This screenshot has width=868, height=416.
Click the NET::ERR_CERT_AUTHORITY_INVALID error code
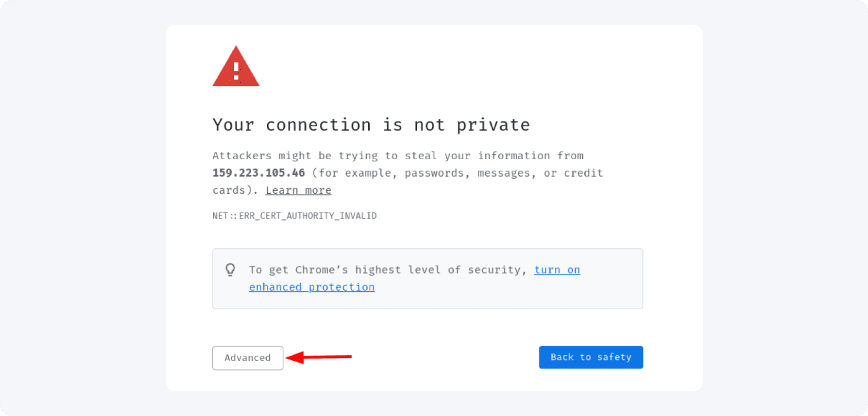(294, 215)
